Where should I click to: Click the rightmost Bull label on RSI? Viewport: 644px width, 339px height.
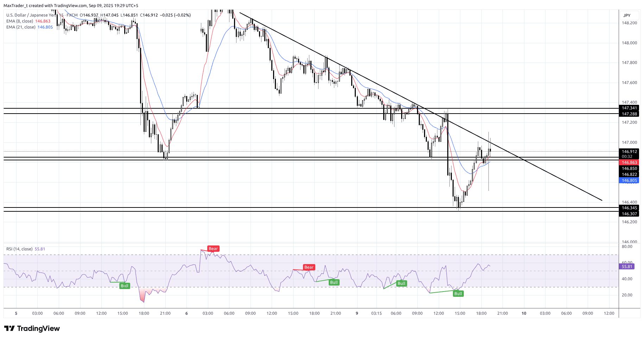(x=458, y=294)
